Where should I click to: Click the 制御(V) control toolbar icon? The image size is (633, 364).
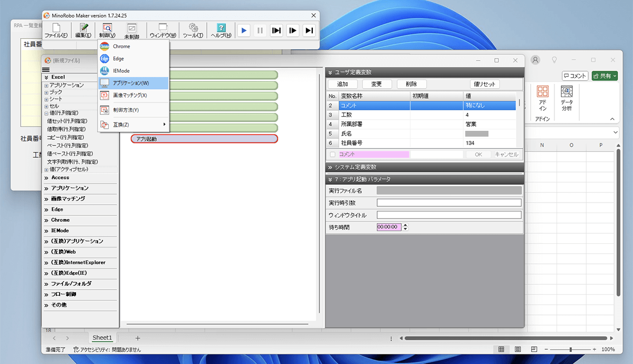pos(107,31)
